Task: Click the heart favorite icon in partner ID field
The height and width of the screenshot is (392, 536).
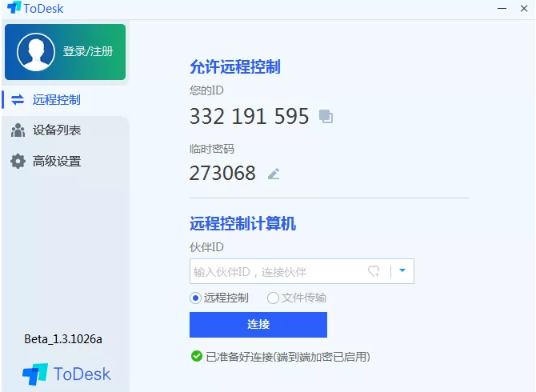Action: point(374,271)
